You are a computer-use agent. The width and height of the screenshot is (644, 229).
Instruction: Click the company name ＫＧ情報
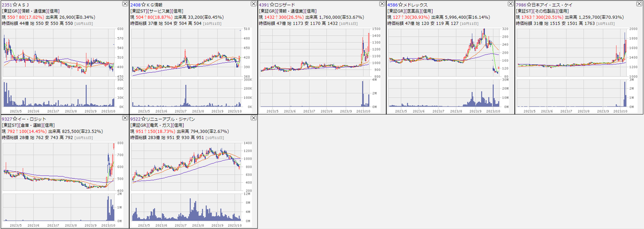[x=155, y=4]
